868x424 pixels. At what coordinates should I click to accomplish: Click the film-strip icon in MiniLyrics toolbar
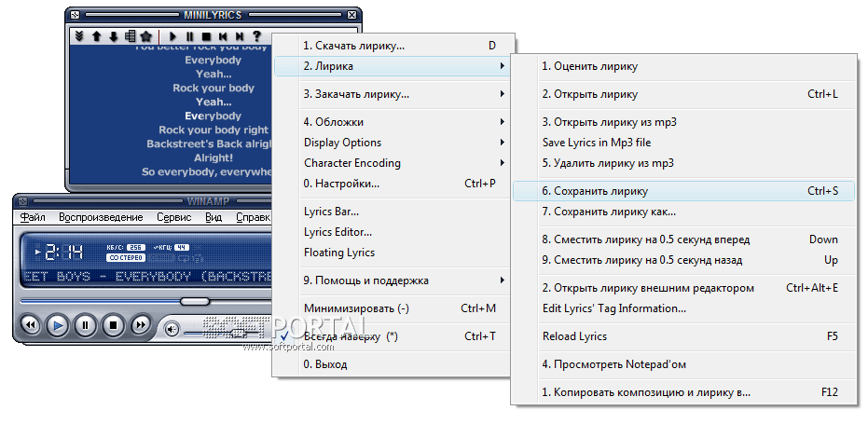(131, 36)
